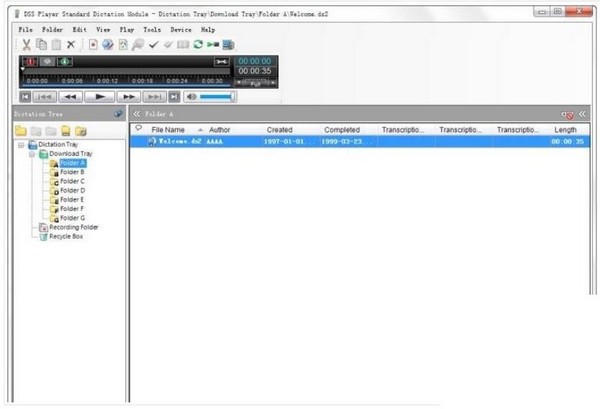The height and width of the screenshot is (409, 600).
Task: Click the Delete X icon in toolbar
Action: (71, 45)
